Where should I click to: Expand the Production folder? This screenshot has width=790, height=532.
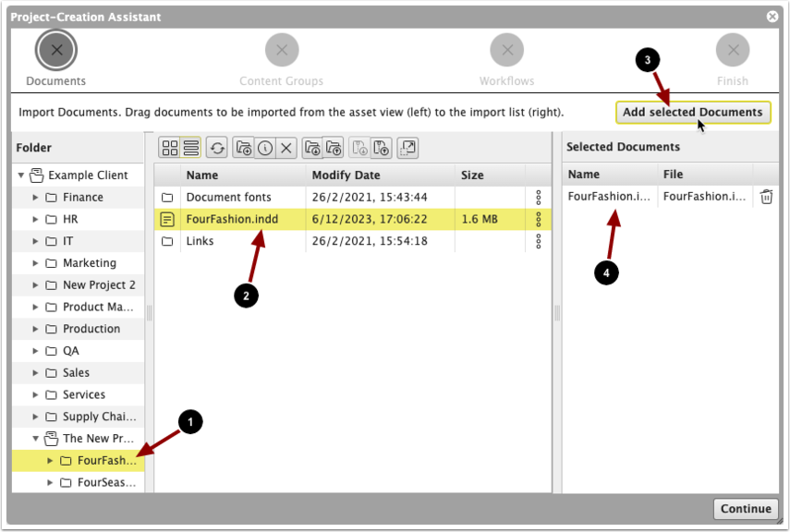[x=35, y=329]
